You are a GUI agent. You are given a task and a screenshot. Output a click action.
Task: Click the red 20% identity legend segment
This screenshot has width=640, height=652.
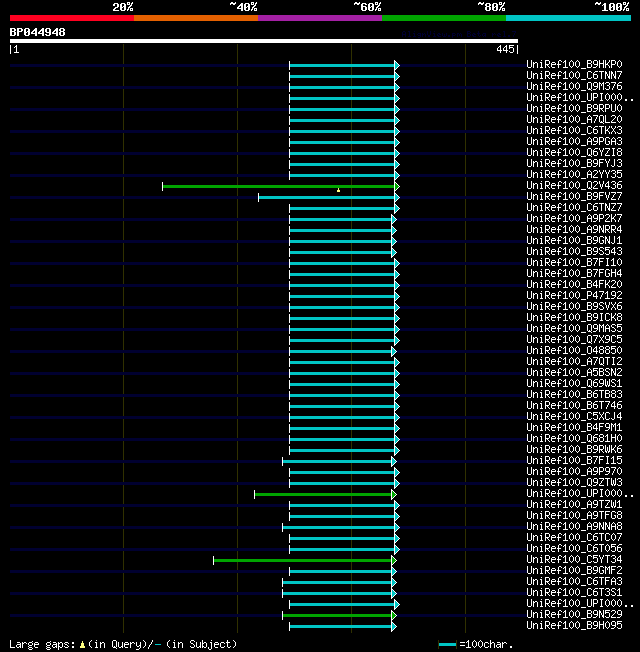pos(72,18)
